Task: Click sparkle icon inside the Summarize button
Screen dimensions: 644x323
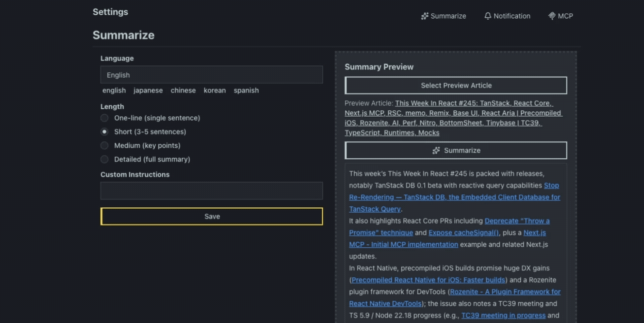Action: [x=436, y=151]
